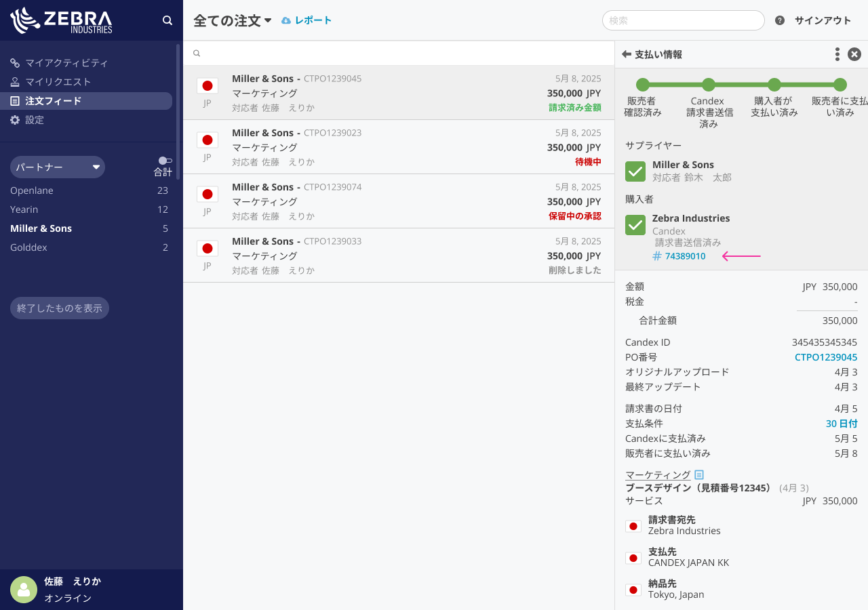Click the 設定 gear icon in sidebar

15,120
